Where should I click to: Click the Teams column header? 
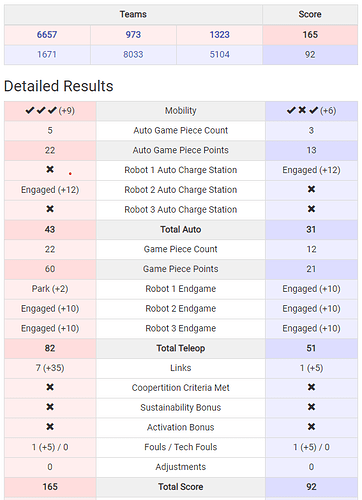(133, 14)
